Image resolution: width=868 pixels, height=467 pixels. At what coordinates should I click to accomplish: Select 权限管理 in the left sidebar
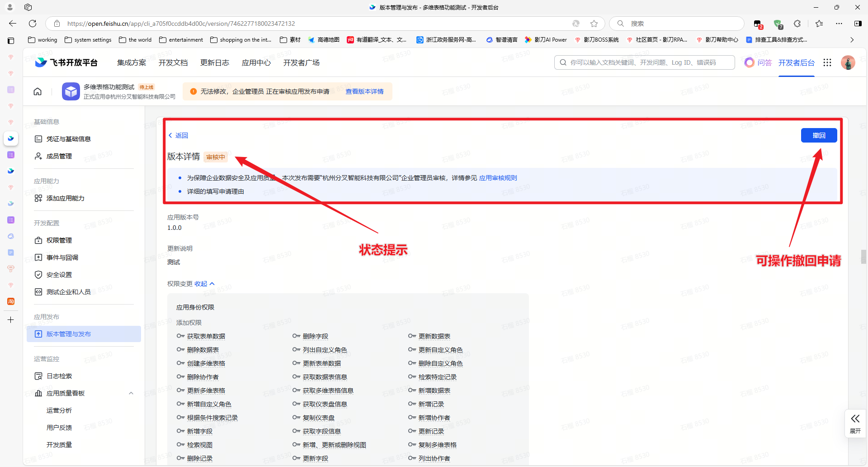click(59, 240)
